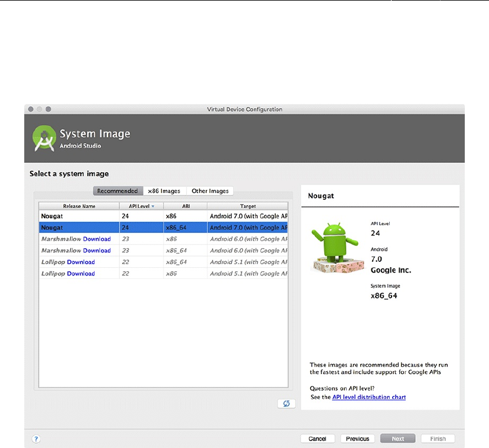
Task: Click the Release Name column header
Action: tap(79, 206)
